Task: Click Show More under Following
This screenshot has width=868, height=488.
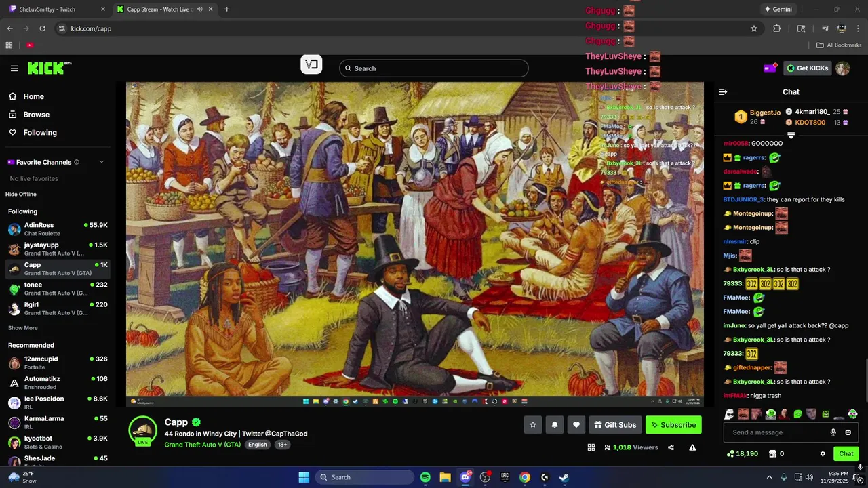Action: (22, 328)
